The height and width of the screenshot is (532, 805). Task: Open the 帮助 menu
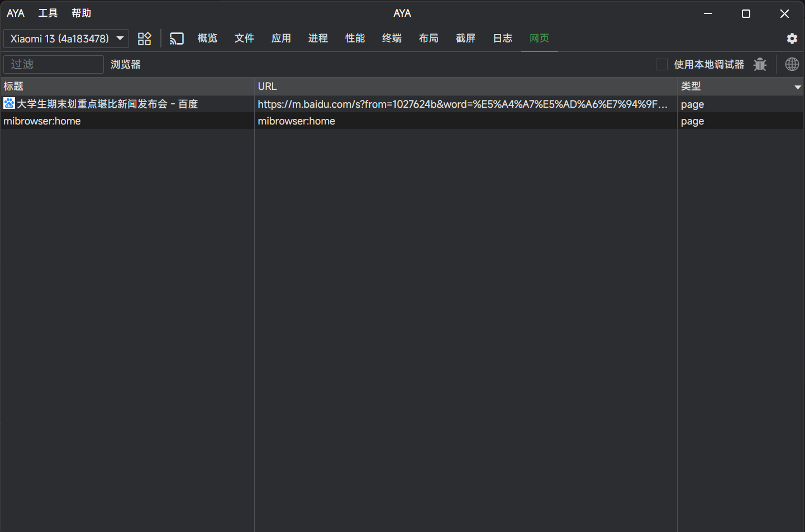tap(82, 13)
